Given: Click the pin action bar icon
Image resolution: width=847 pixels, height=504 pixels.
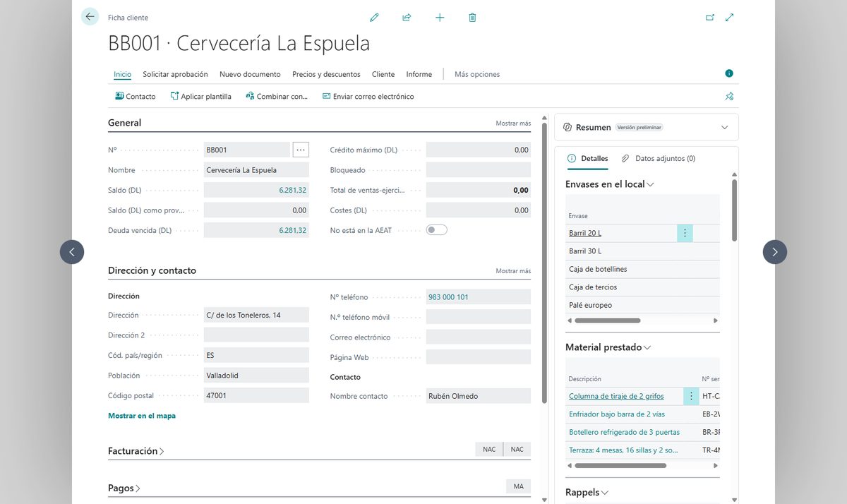Looking at the screenshot, I should pyautogui.click(x=730, y=97).
